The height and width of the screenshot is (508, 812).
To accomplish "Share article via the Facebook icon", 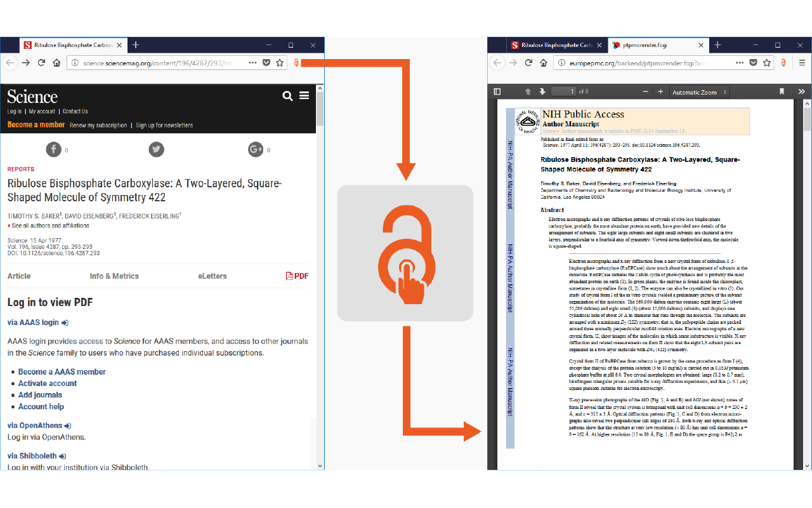I will pos(53,149).
